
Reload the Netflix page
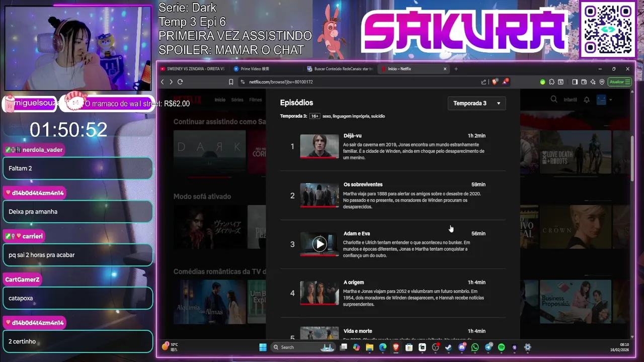tap(180, 82)
